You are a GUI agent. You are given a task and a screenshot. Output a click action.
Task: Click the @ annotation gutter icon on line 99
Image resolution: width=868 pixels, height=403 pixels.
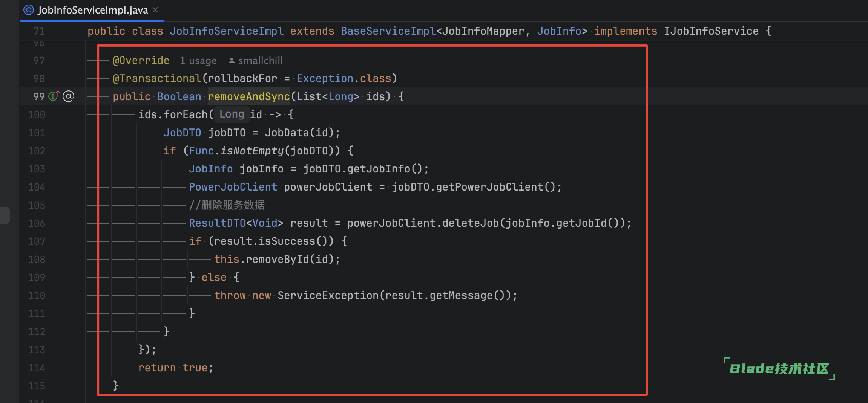[68, 96]
